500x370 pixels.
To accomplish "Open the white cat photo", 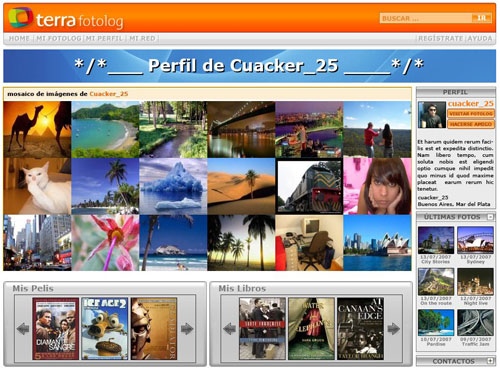I will click(37, 186).
